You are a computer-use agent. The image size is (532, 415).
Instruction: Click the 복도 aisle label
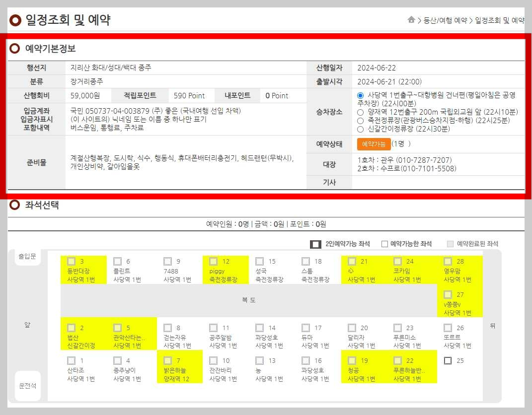click(249, 300)
